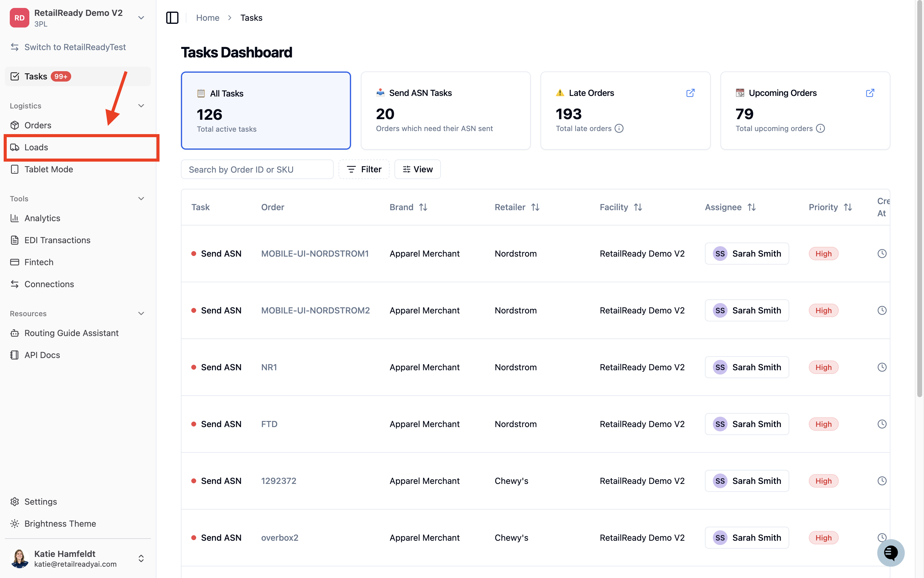Screen dimensions: 924x578
Task: Click the page vertical scrollbar
Action: 919,199
